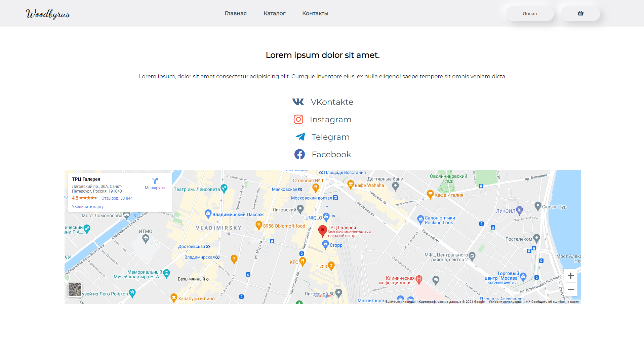Open Условия использования link
644x363 pixels.
point(508,302)
